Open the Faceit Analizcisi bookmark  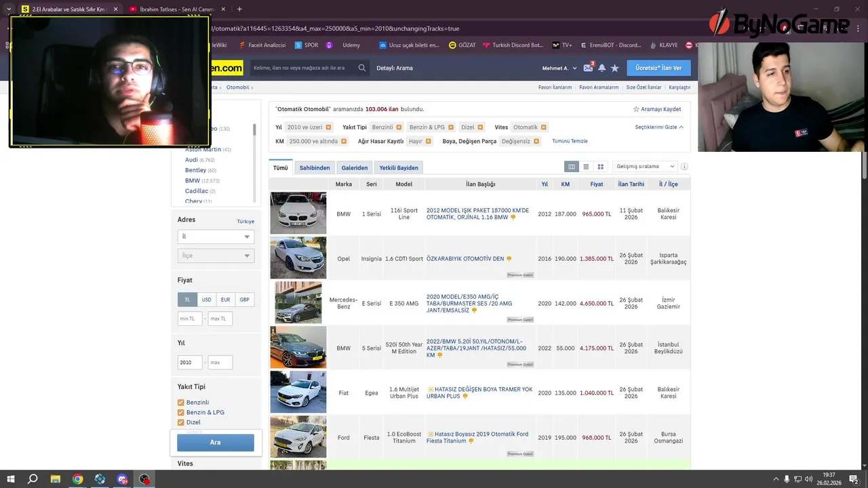point(262,45)
